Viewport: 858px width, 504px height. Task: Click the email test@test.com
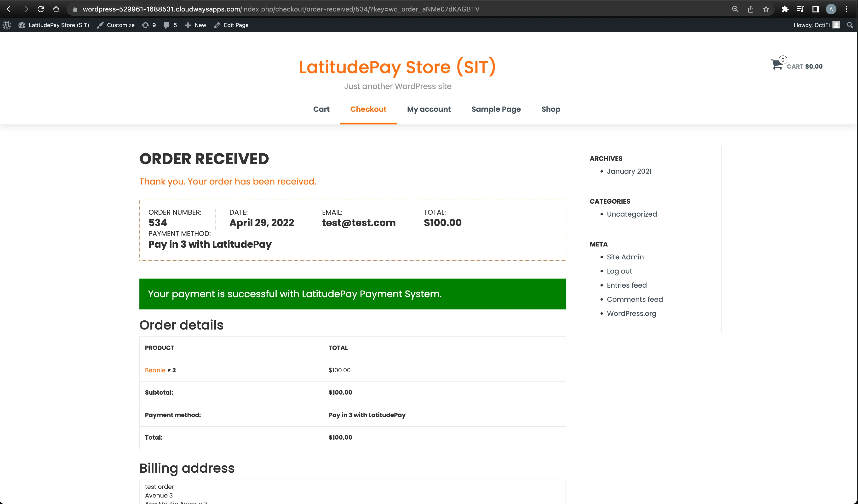pyautogui.click(x=359, y=223)
